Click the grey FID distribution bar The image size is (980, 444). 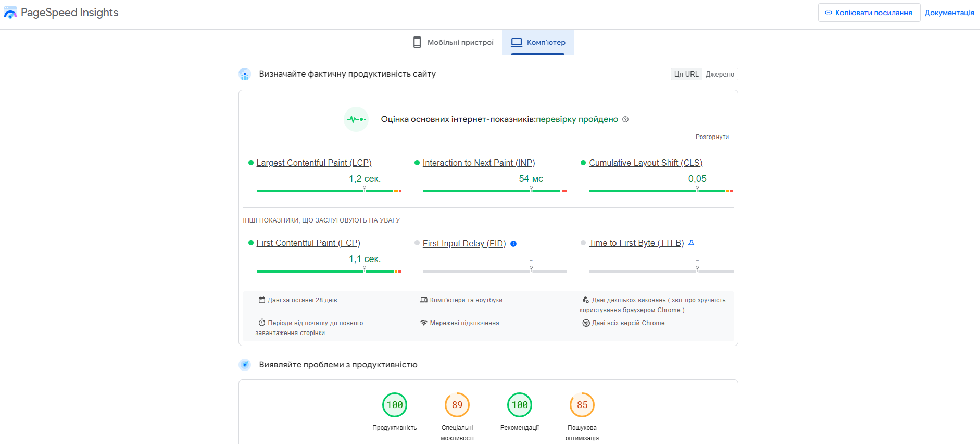click(x=495, y=272)
